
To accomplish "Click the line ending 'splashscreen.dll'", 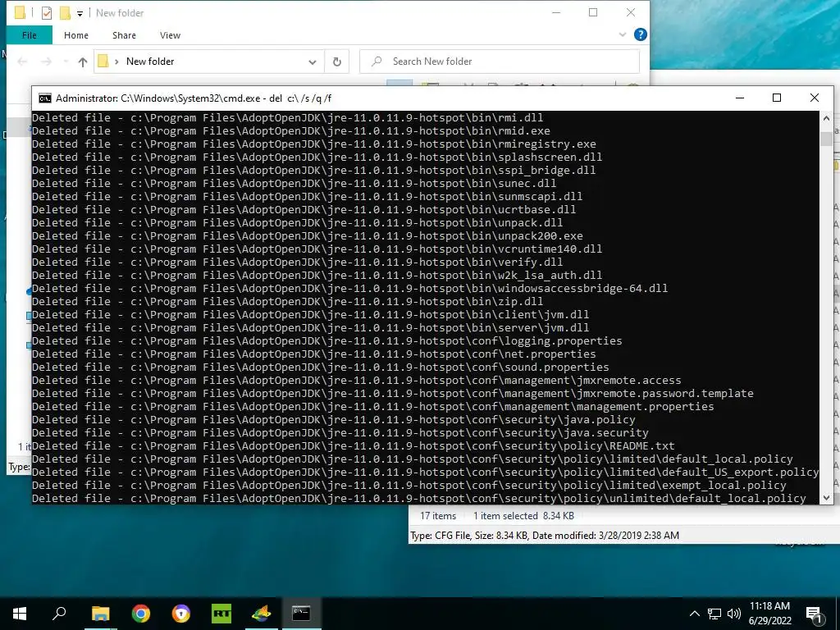I will 317,157.
